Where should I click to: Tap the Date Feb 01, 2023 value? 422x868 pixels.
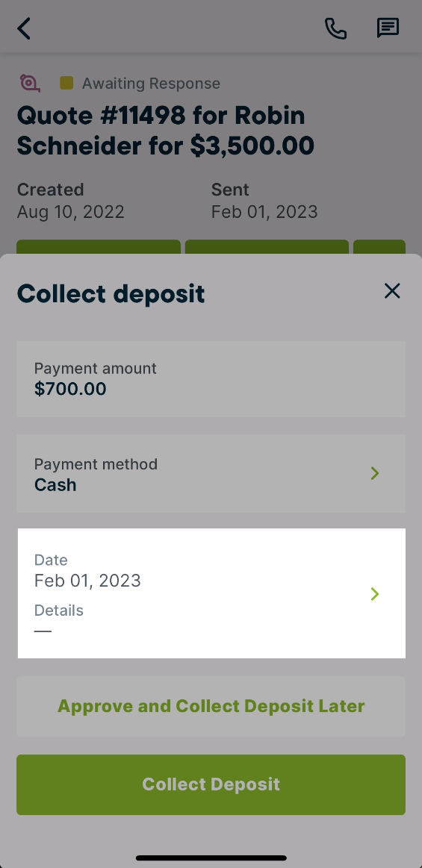(87, 581)
